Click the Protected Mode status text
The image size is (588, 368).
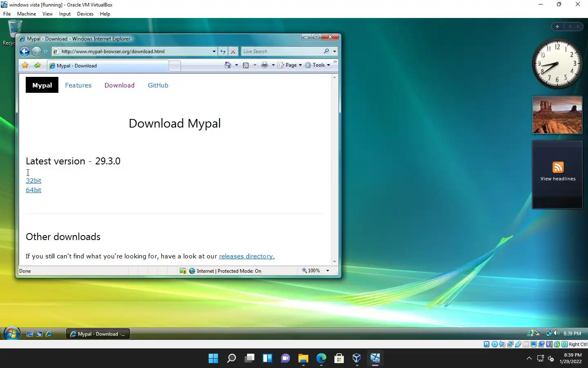[x=229, y=271]
